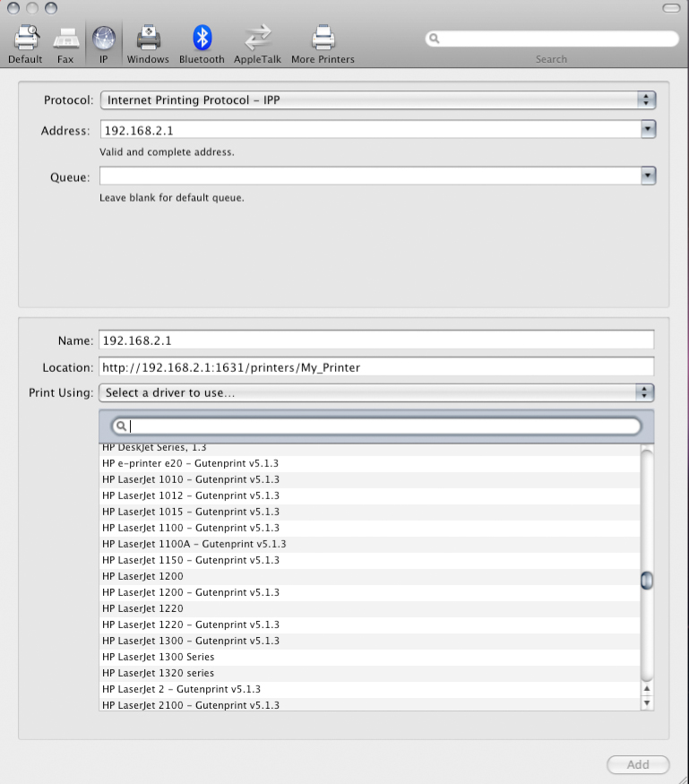Select HP e-printer e20 – Gutenprint v5.1.3
This screenshot has width=689, height=784.
click(369, 463)
